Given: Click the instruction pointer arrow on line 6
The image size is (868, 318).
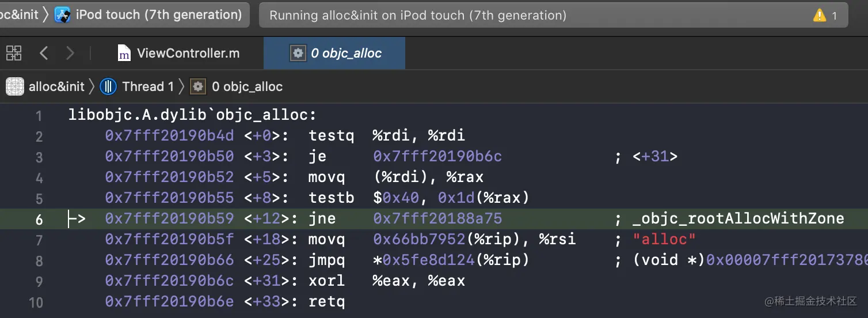Looking at the screenshot, I should pyautogui.click(x=77, y=219).
